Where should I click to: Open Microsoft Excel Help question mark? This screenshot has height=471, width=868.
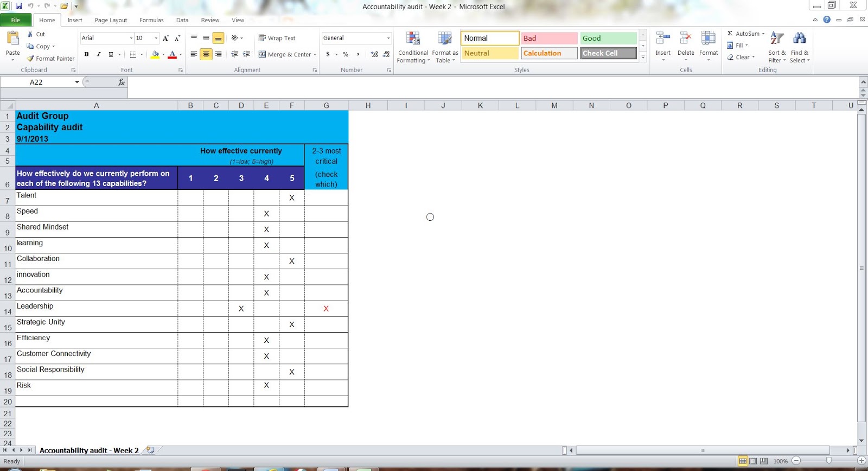point(827,20)
